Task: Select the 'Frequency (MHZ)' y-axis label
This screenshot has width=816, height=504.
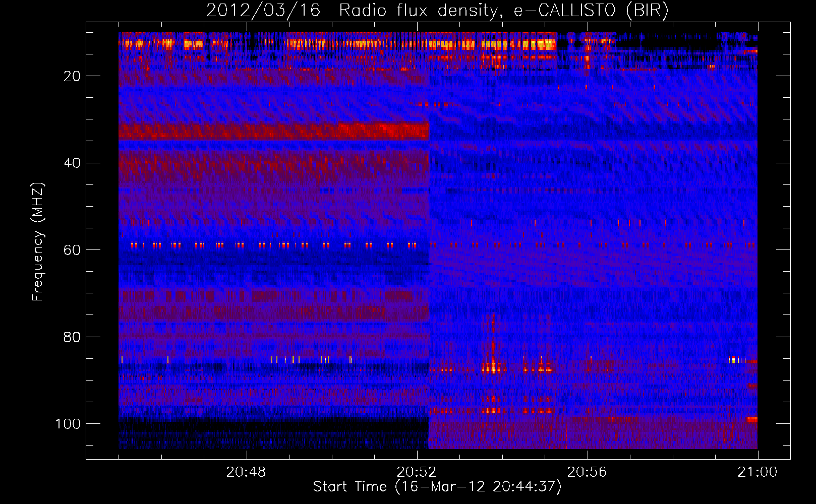Action: 38,241
